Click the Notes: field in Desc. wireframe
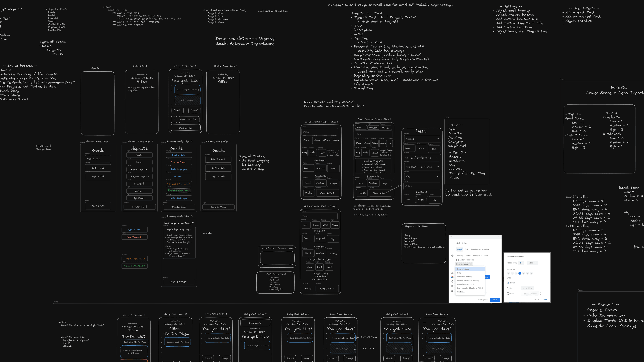This screenshot has width=644, height=362. pos(422,186)
